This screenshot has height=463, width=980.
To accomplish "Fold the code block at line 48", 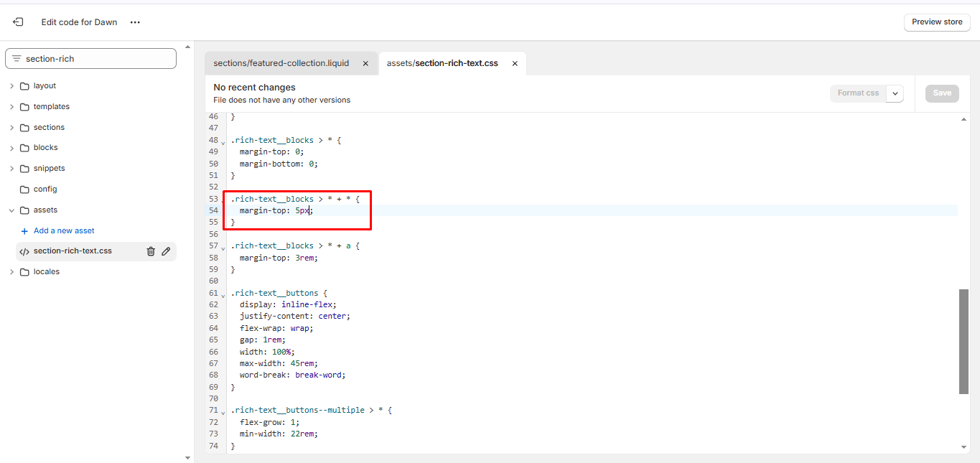I will pyautogui.click(x=223, y=142).
